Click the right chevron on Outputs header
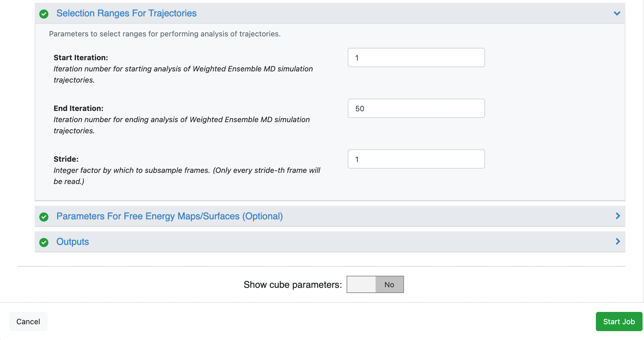 pos(618,241)
